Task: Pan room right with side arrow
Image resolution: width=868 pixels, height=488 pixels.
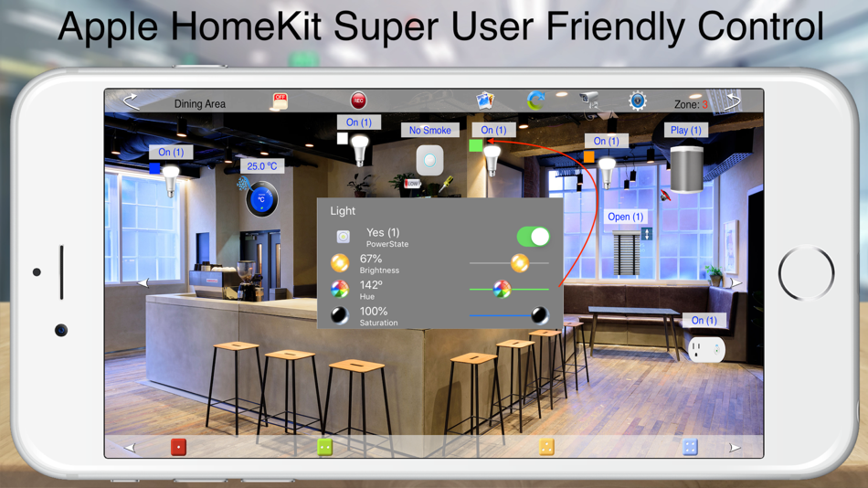Action: (x=735, y=283)
